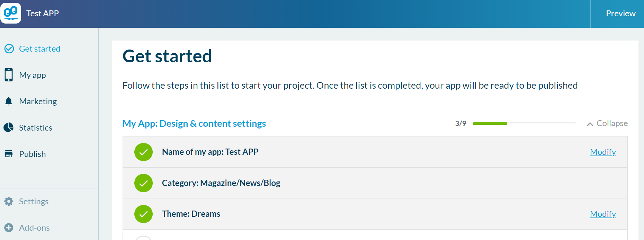Click the Get started checkmark circle icon
Screen dimensions: 644x240
(9, 49)
